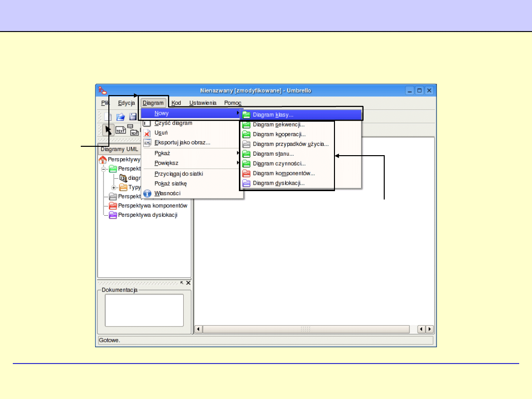
Task: Close the tree panel using small X
Action: [188, 283]
